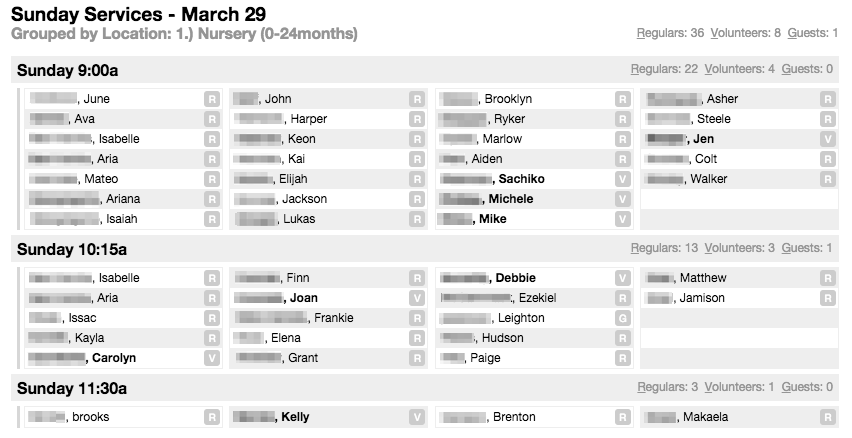This screenshot has width=852, height=438.
Task: Click the overall Volunteers: 8 total
Action: pos(744,34)
